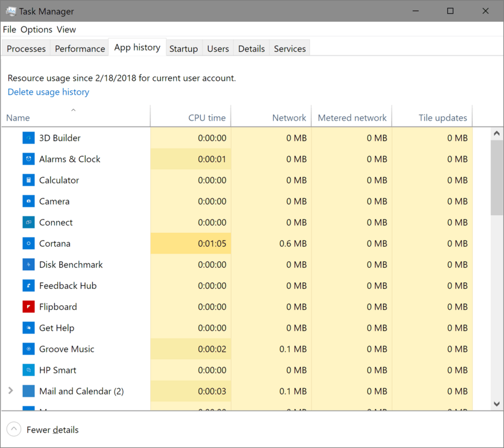Switch to the Performance tab

[80, 48]
